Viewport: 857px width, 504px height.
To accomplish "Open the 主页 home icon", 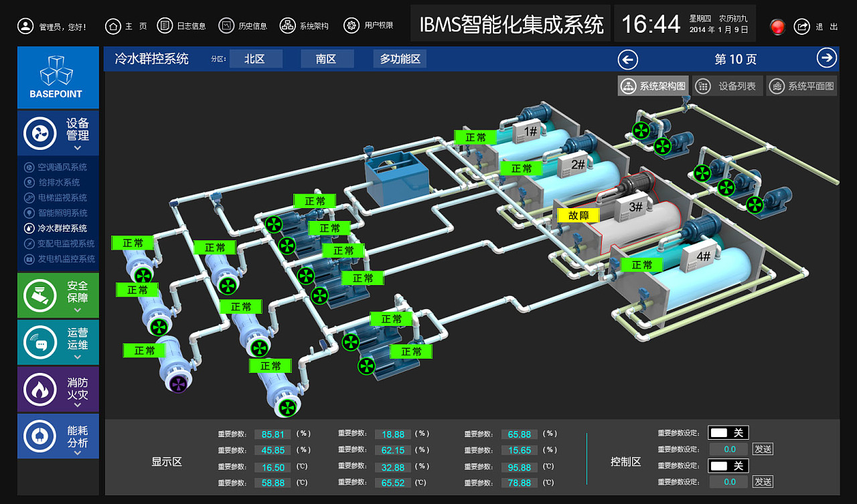I will (x=113, y=25).
